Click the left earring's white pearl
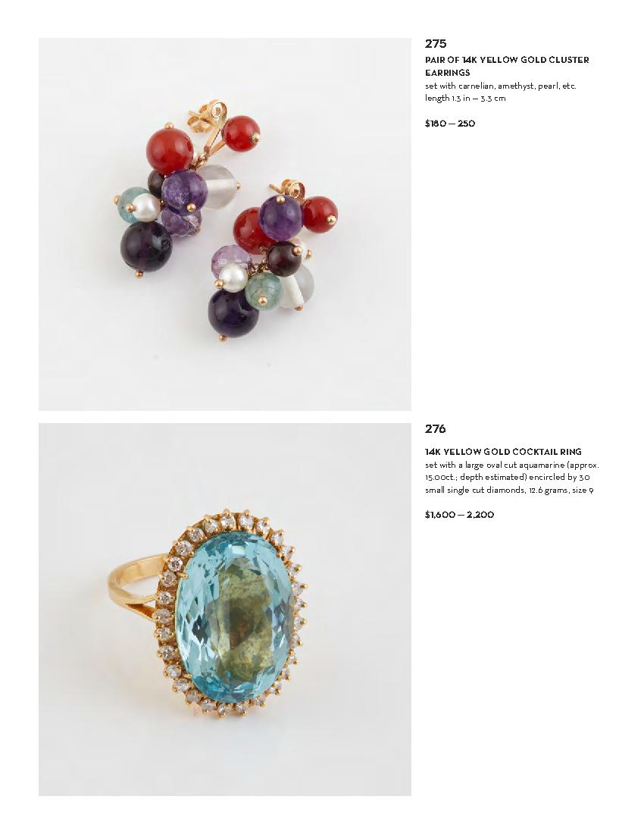 (x=146, y=207)
